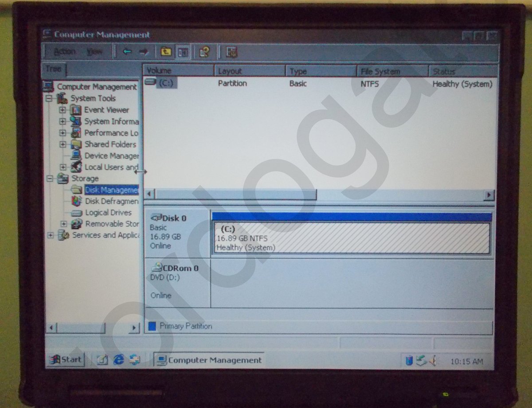The height and width of the screenshot is (408, 532).
Task: Select the Device Manager tree icon
Action: [76, 155]
